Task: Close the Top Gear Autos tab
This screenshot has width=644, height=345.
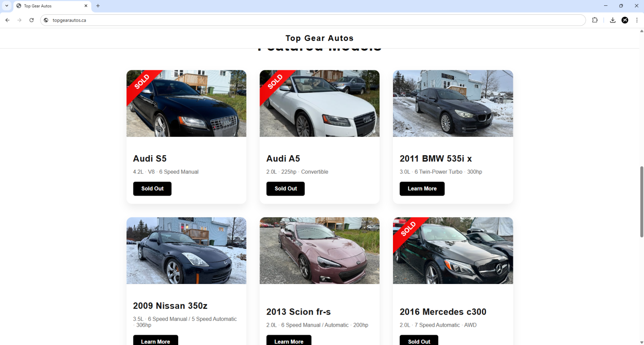Action: point(86,6)
